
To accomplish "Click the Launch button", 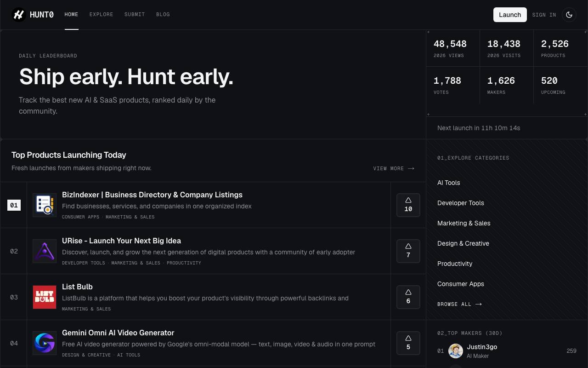I will [510, 15].
